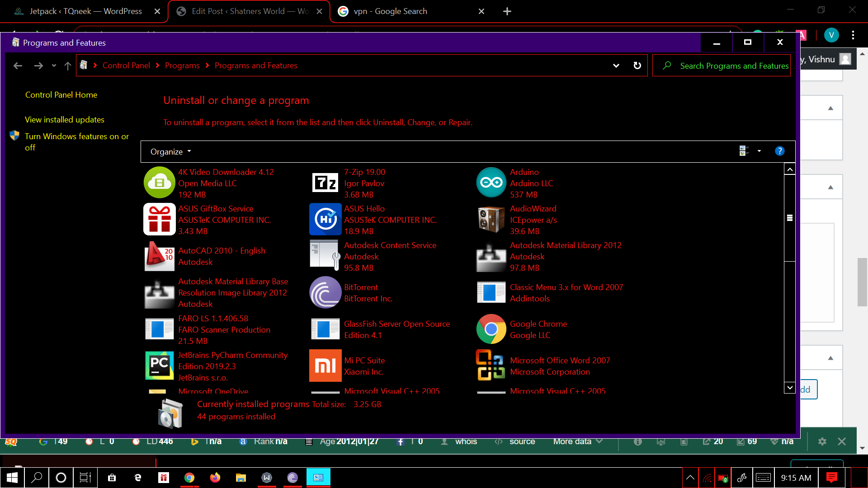Open the recent locations dropdown arrow

pyautogui.click(x=54, y=66)
